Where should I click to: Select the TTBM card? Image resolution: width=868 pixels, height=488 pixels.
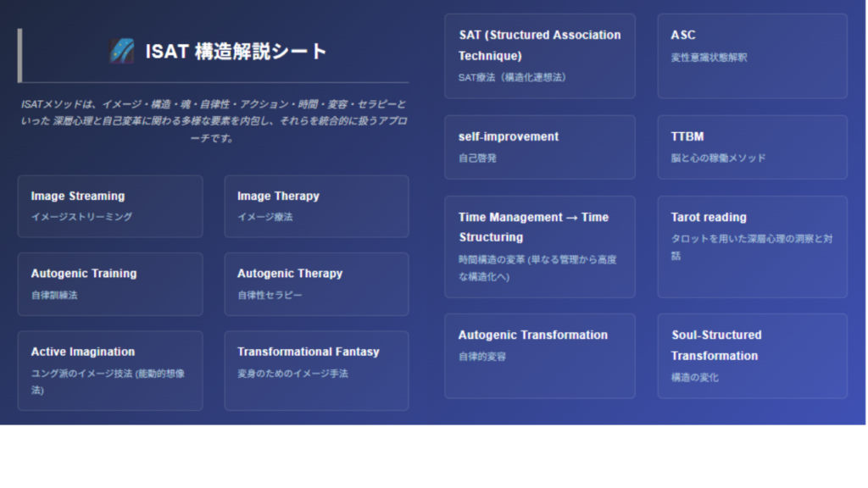pyautogui.click(x=752, y=147)
